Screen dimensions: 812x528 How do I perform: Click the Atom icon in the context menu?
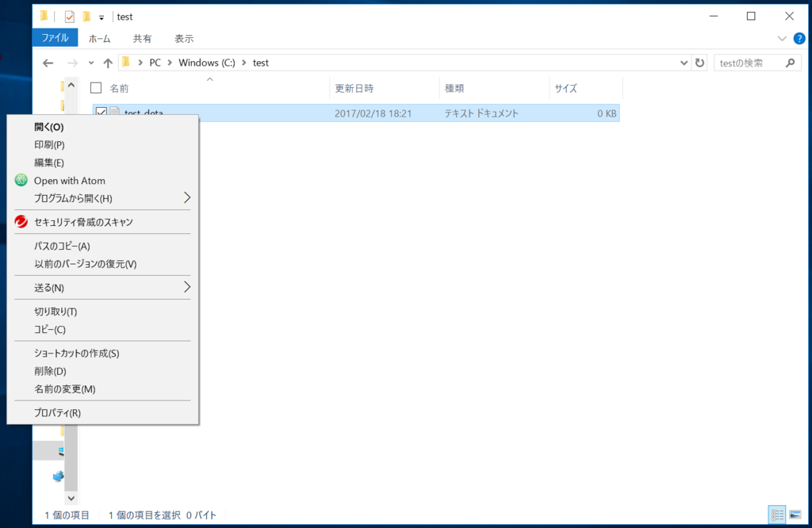[21, 180]
